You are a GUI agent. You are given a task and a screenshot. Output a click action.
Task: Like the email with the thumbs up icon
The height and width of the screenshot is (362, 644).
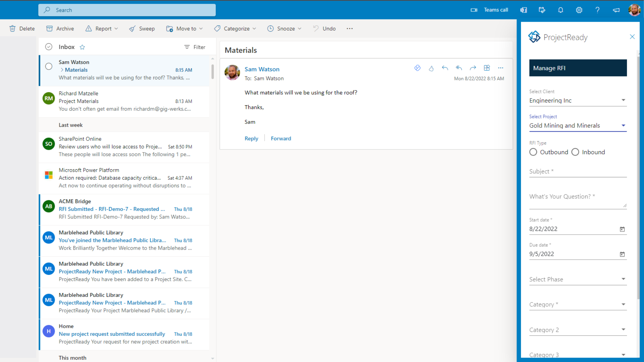click(431, 68)
